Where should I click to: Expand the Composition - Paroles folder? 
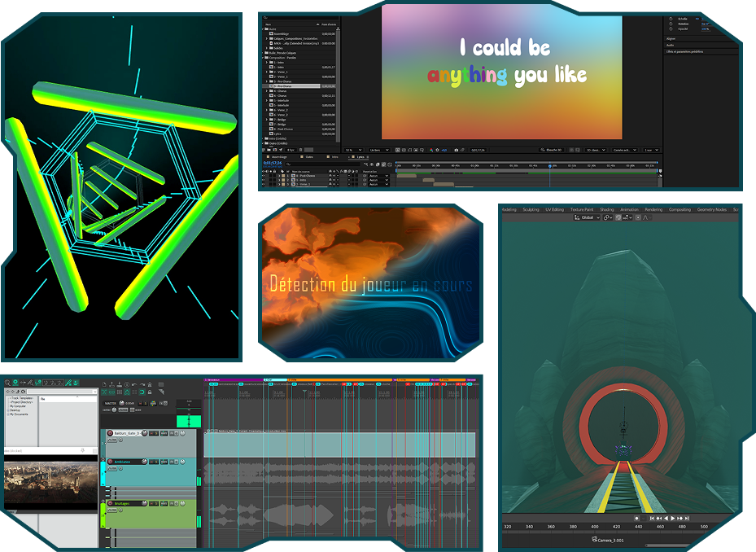tap(264, 57)
